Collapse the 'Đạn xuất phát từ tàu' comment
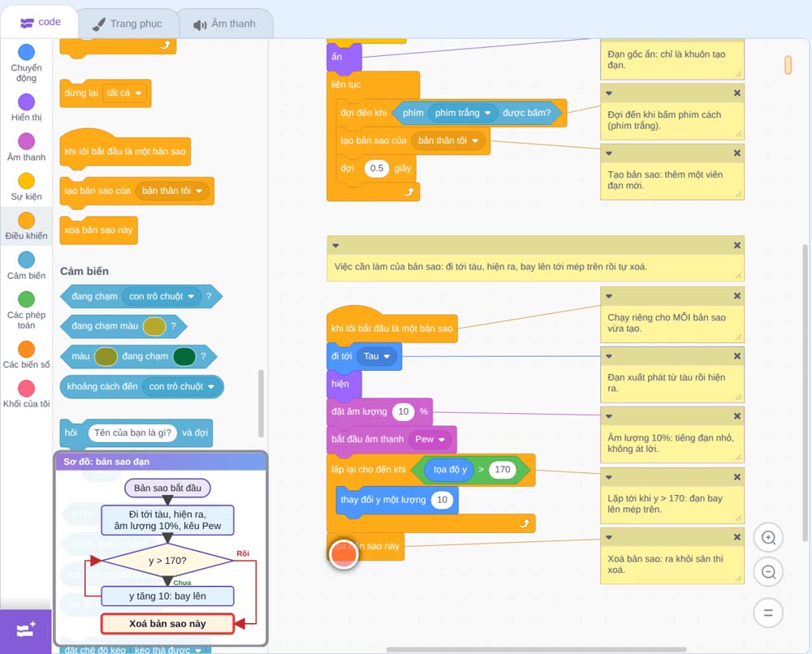The height and width of the screenshot is (654, 812). click(x=609, y=356)
